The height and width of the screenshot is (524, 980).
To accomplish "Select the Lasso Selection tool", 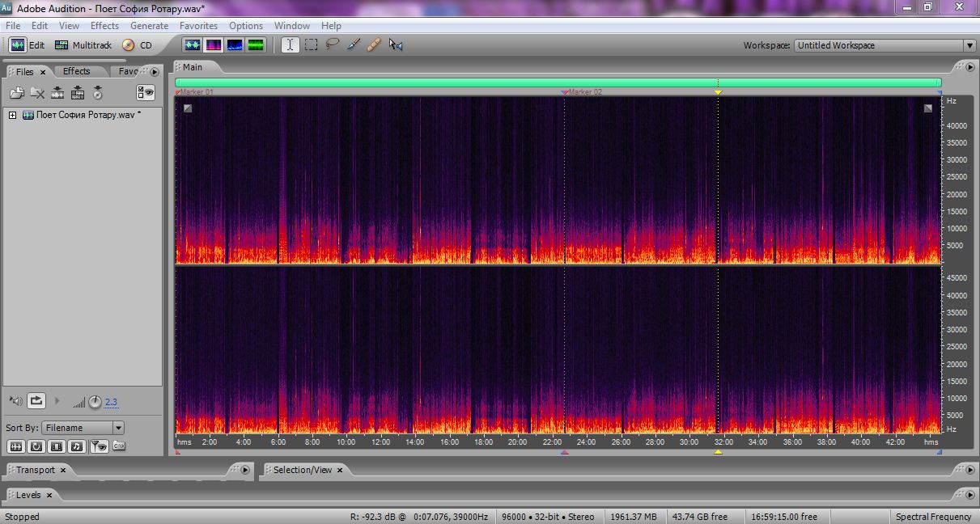I will point(332,45).
